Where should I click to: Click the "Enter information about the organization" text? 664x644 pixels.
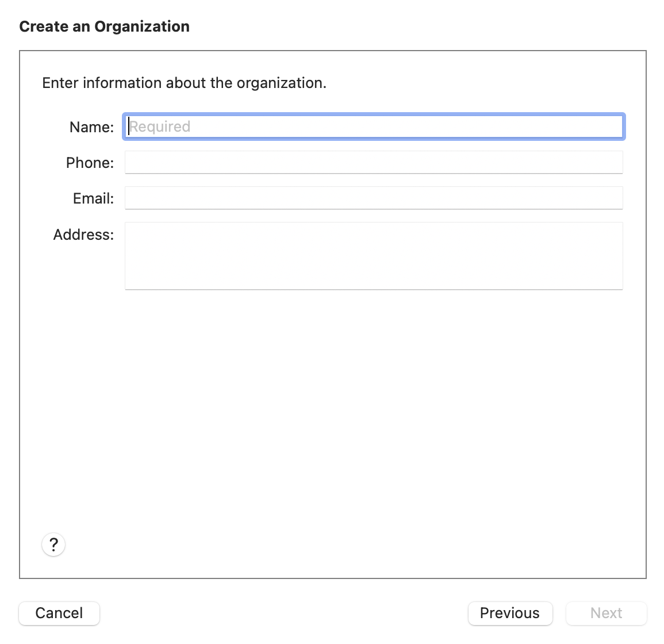point(184,83)
